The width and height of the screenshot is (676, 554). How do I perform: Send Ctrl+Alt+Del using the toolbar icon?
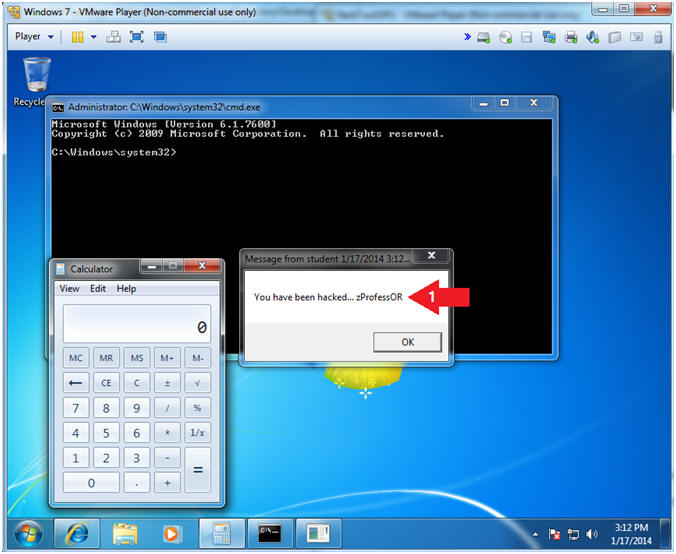click(113, 37)
